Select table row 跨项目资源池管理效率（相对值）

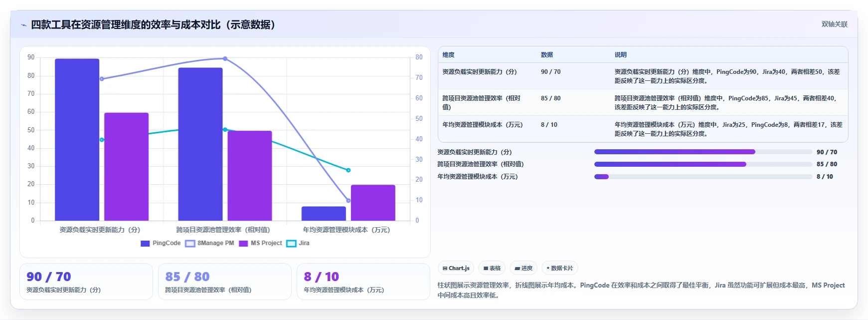click(x=643, y=102)
